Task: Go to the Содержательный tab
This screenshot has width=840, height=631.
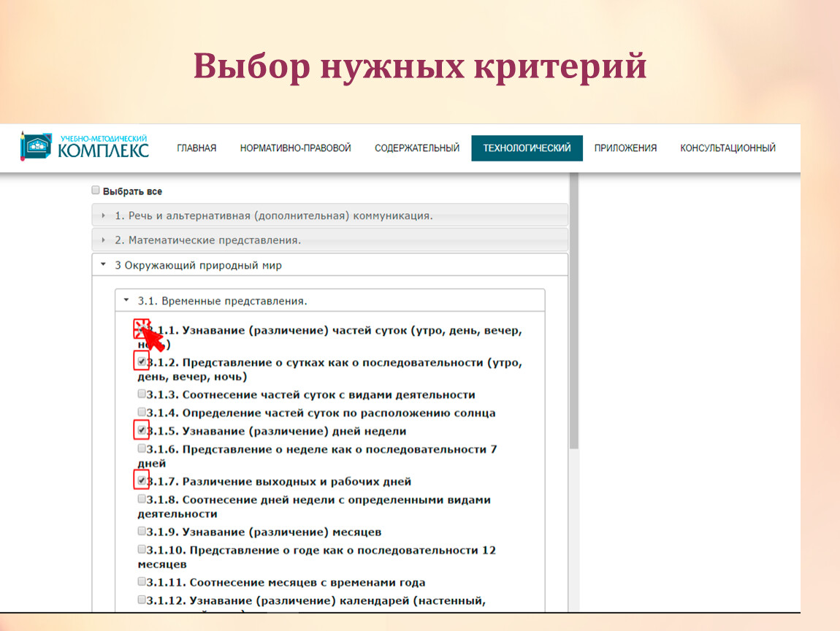Action: pyautogui.click(x=417, y=148)
